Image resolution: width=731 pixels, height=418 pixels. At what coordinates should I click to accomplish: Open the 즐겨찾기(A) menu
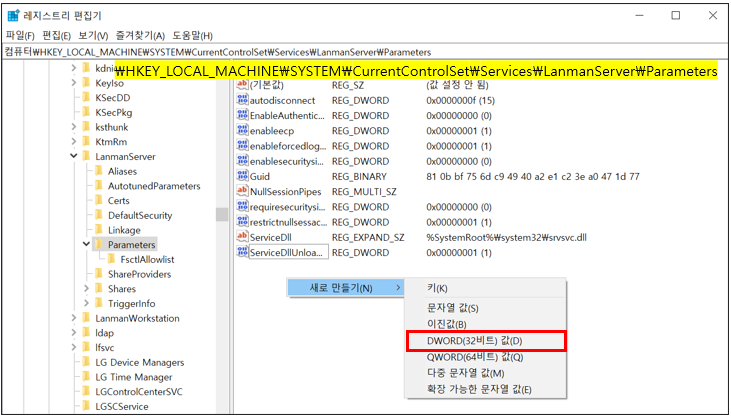[x=140, y=35]
